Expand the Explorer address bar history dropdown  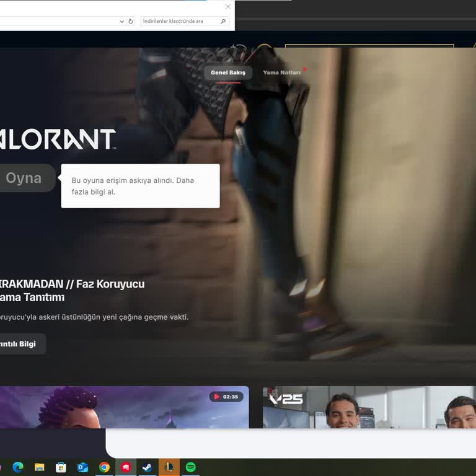(121, 21)
